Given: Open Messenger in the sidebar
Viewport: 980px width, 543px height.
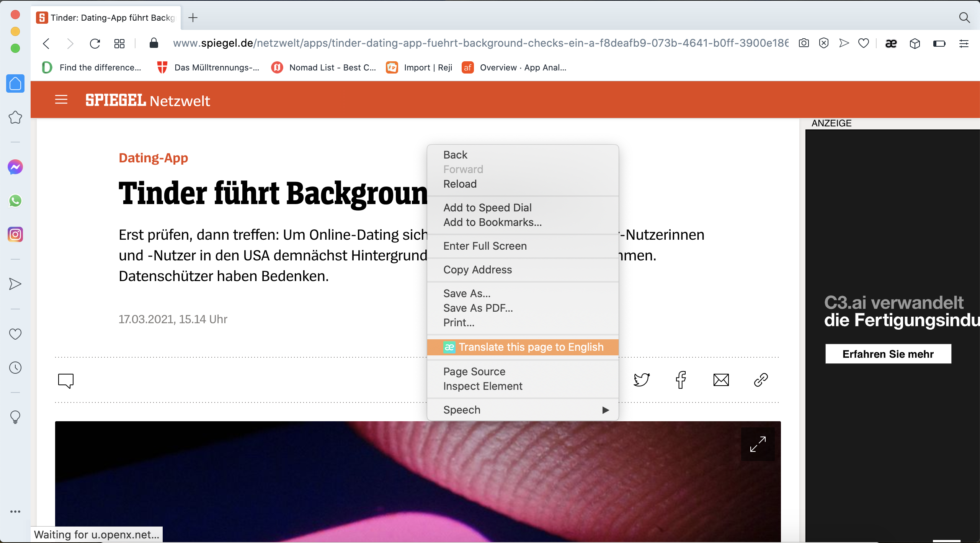Looking at the screenshot, I should point(15,167).
